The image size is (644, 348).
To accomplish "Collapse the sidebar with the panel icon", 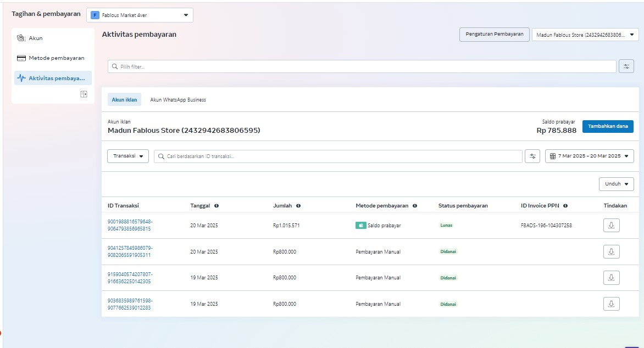I will point(84,94).
